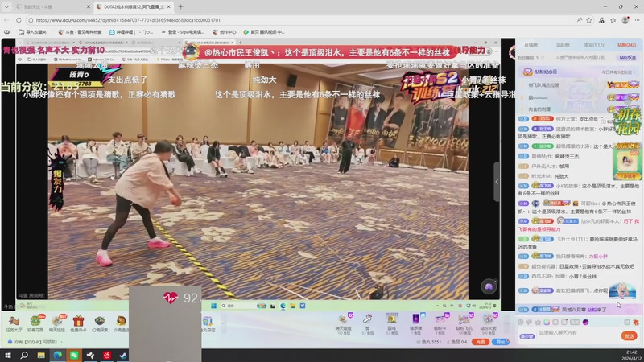644x362 pixels.
Task: Open the Windows taskbar search
Action: [x=24, y=355]
